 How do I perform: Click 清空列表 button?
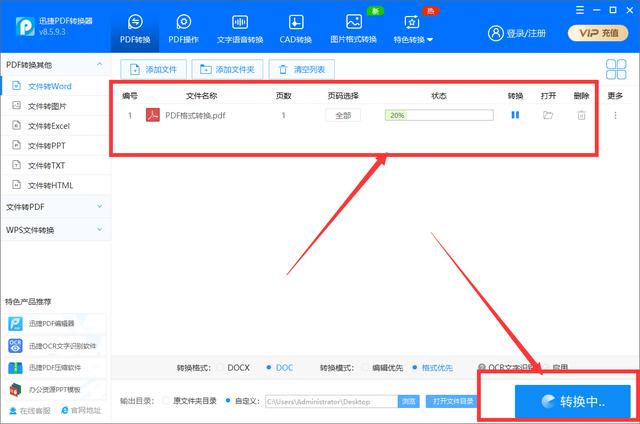click(302, 69)
